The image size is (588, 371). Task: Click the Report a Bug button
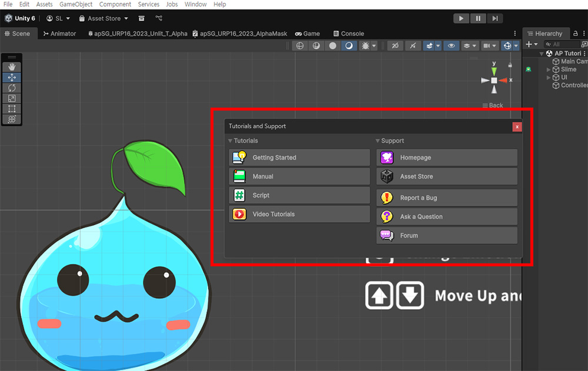coord(447,198)
